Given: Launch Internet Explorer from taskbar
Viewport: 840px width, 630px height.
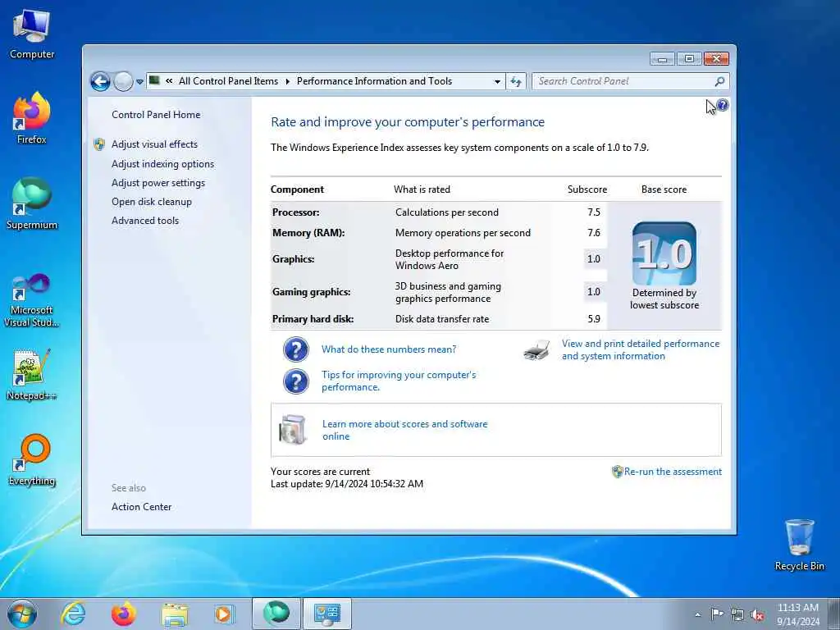Looking at the screenshot, I should click(73, 614).
